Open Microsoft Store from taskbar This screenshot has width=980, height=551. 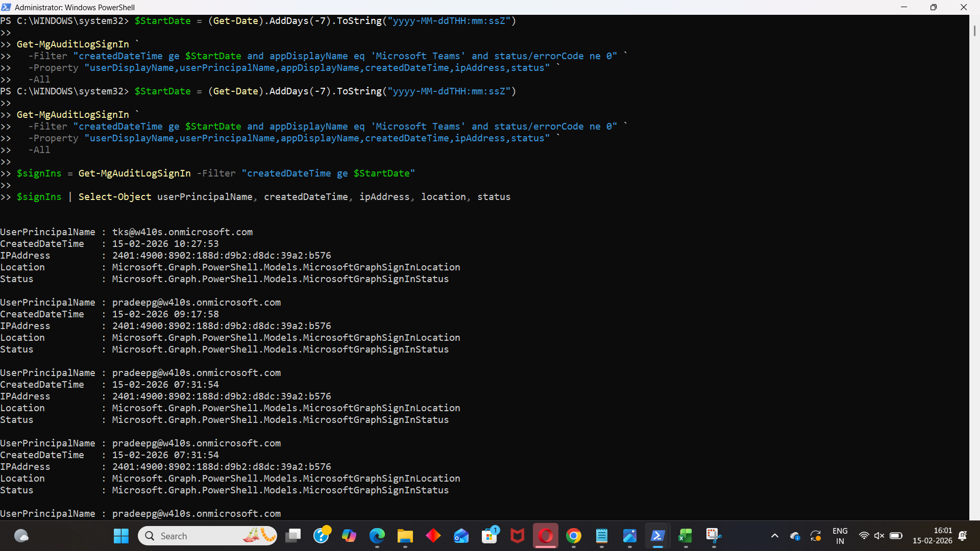coord(489,536)
